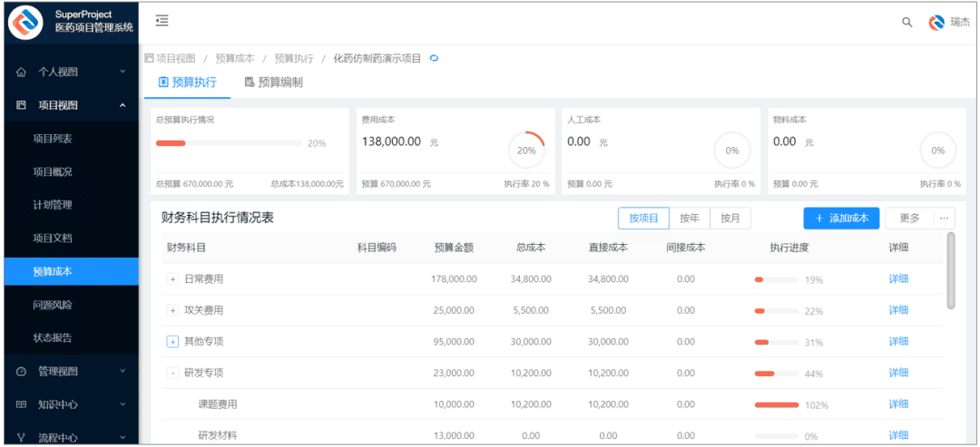
Task: Click 预算执行 in the breadcrumb
Action: pyautogui.click(x=294, y=58)
